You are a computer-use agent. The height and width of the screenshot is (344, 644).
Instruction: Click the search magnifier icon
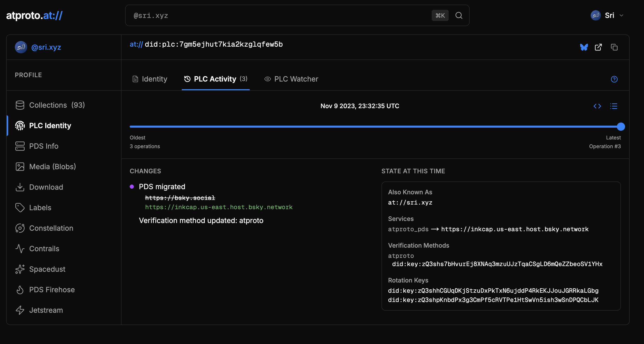point(459,16)
